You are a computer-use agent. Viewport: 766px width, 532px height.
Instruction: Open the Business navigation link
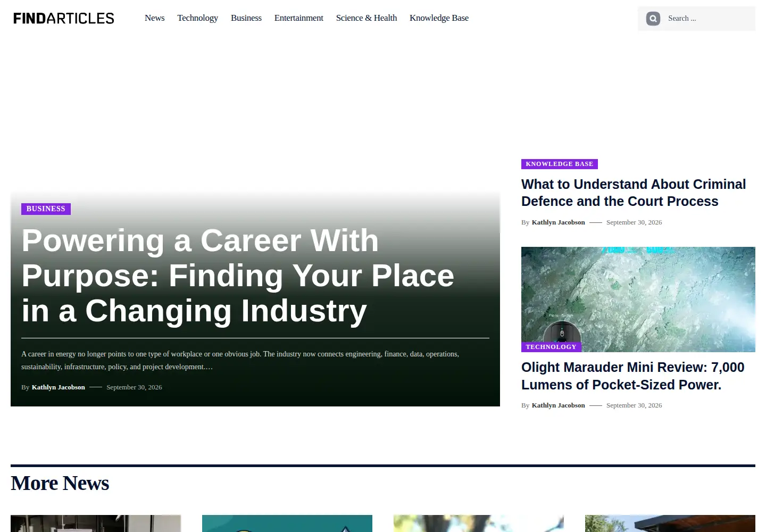[246, 18]
